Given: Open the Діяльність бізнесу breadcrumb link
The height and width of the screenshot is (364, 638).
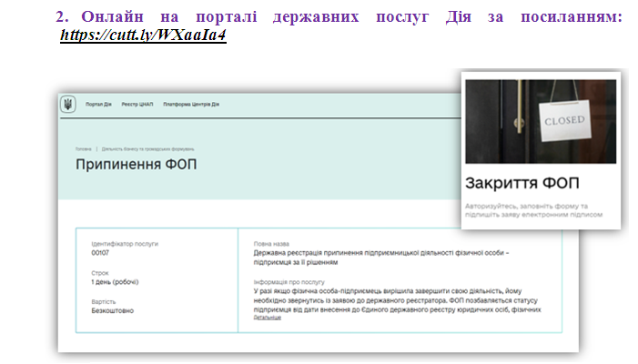Looking at the screenshot, I should 147,149.
